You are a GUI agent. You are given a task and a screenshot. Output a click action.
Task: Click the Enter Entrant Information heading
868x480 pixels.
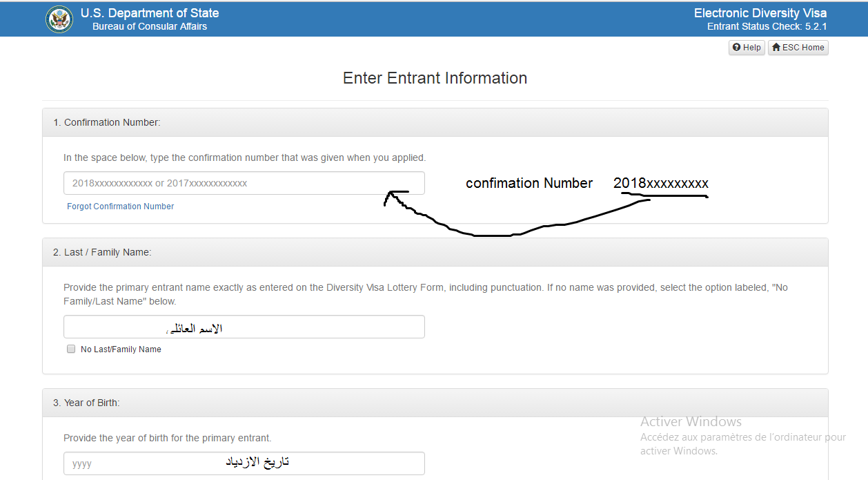pyautogui.click(x=435, y=78)
